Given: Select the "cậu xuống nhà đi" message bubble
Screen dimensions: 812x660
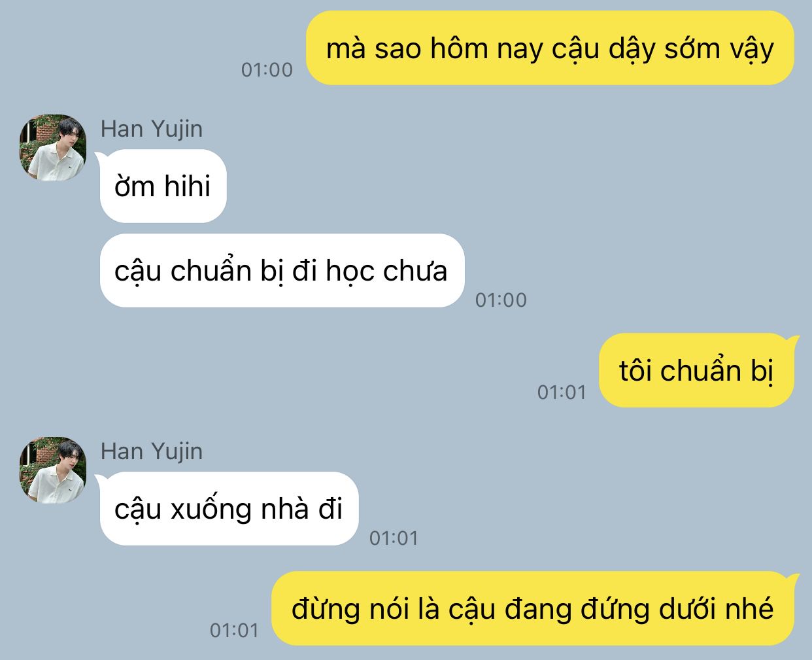Looking at the screenshot, I should point(229,508).
